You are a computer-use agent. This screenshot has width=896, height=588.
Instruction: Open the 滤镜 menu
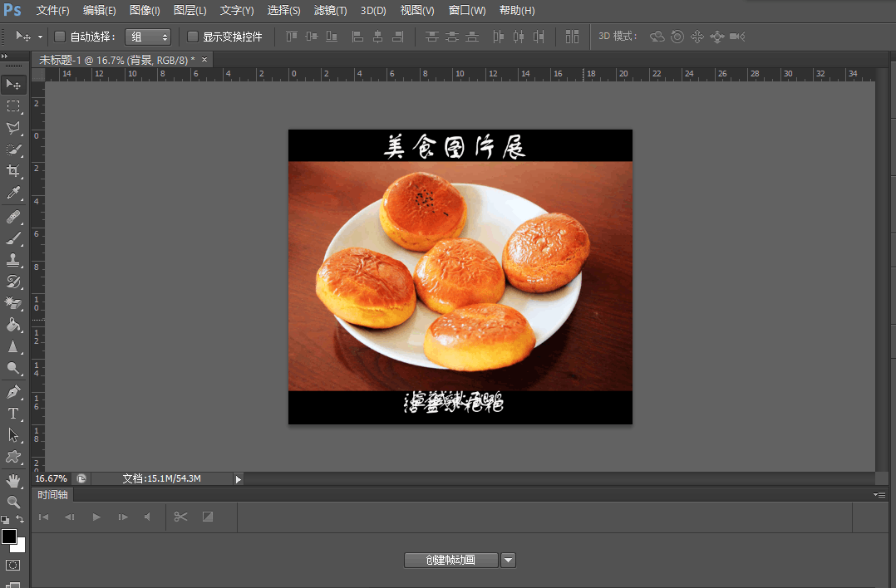[329, 10]
